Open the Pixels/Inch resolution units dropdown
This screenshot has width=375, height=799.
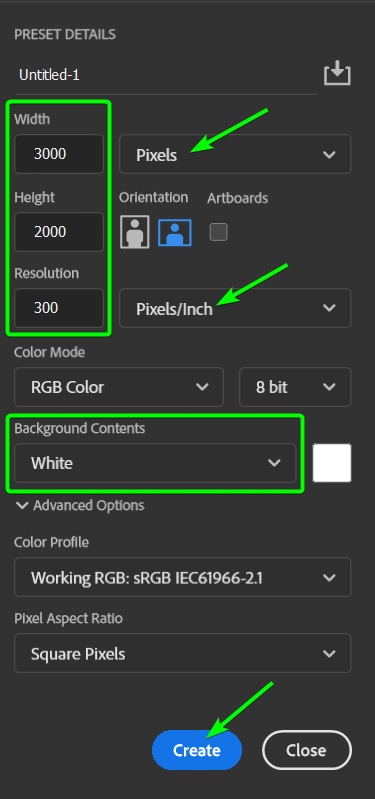tap(235, 308)
